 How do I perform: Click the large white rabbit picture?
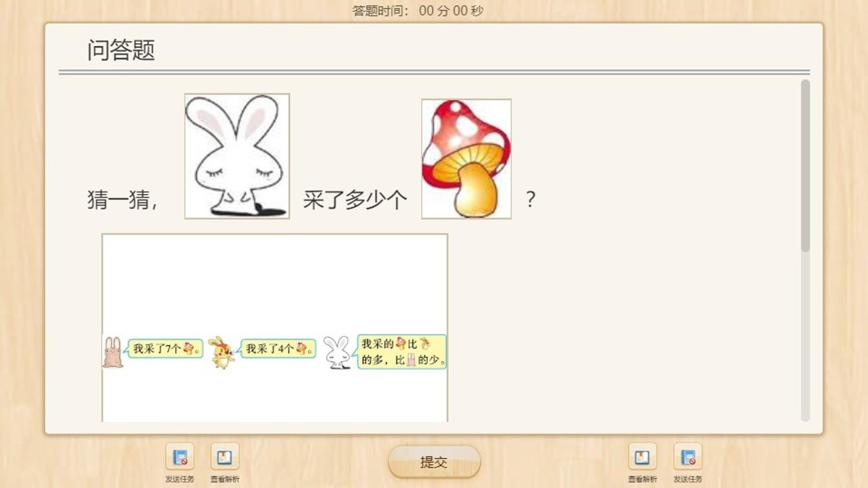(x=237, y=156)
